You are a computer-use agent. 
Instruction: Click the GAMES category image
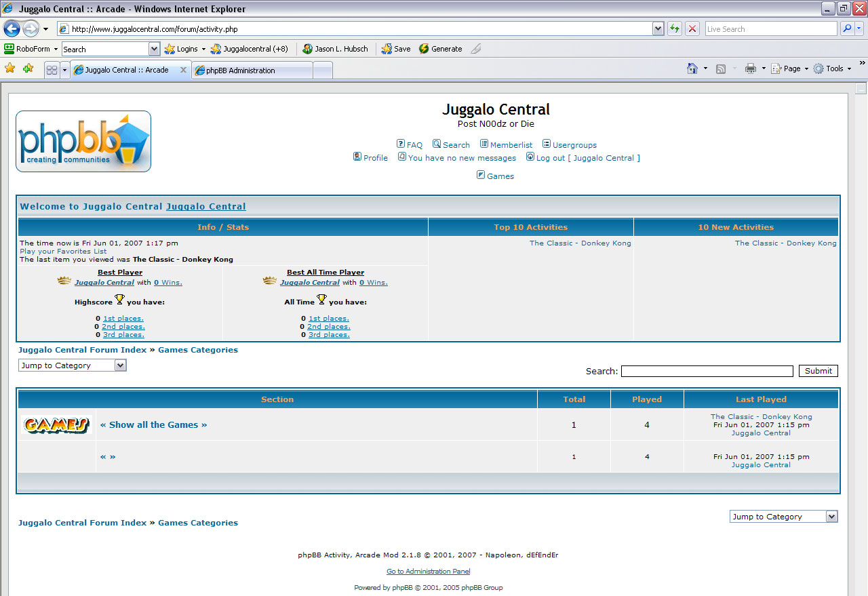coord(56,425)
